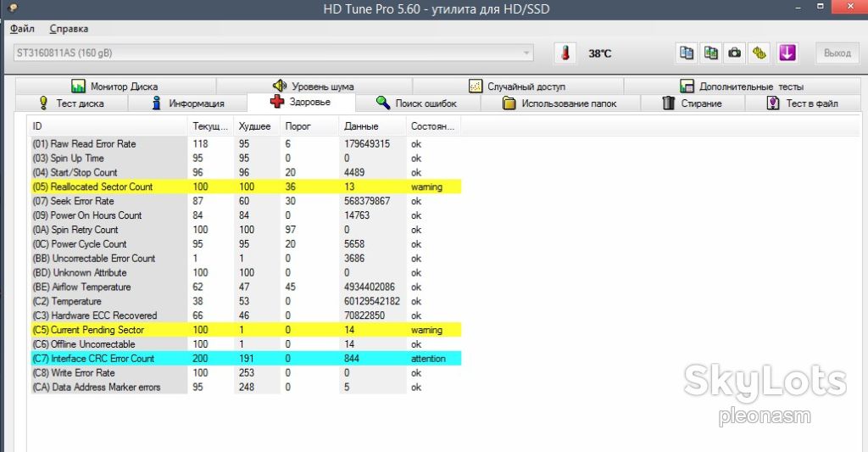
Task: Switch to the Информация tab
Action: (x=188, y=103)
